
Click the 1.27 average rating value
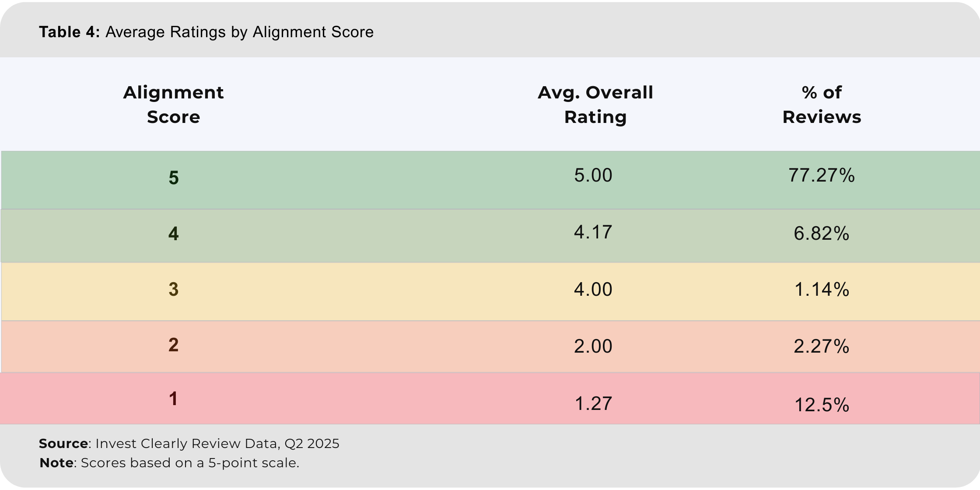(x=593, y=404)
